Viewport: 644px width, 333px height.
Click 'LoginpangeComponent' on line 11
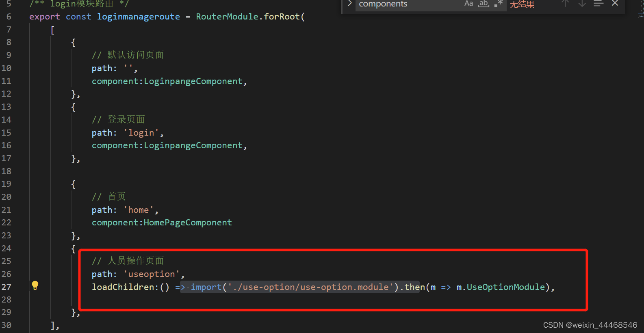click(193, 81)
